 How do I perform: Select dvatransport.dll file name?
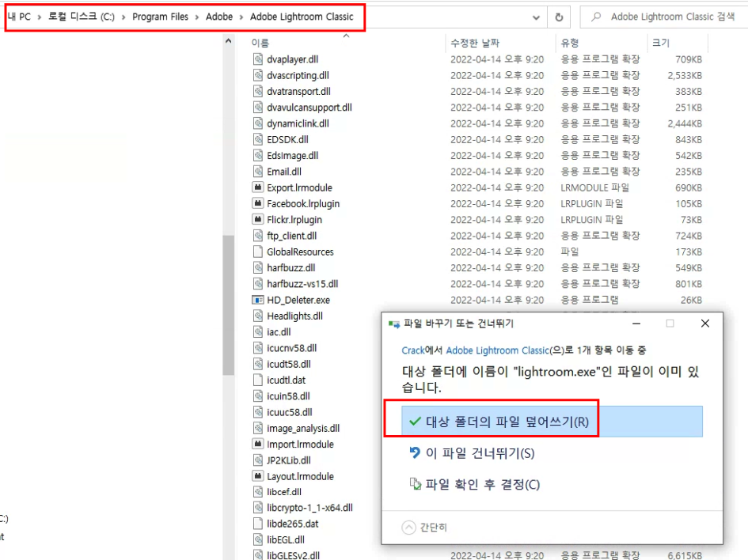[298, 91]
